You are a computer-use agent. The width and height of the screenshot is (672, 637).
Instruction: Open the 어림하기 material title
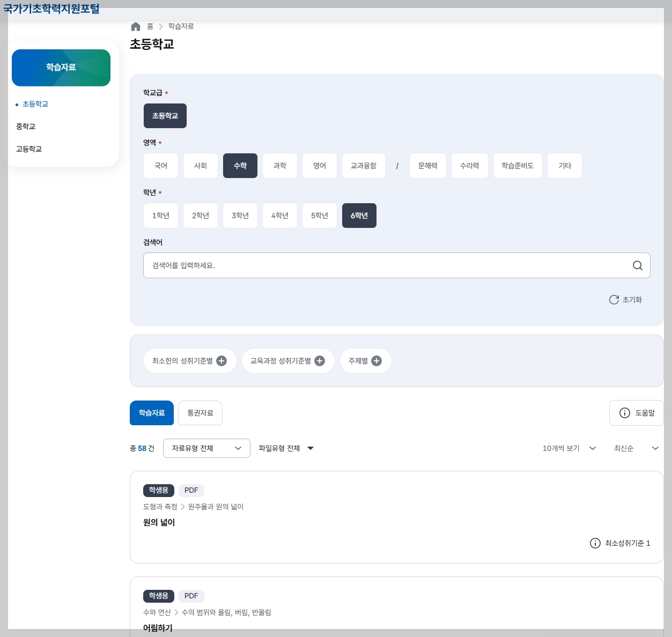[x=158, y=628]
